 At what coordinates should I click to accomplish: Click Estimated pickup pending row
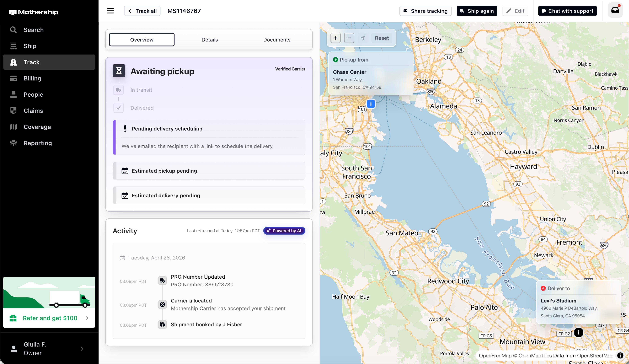[x=209, y=171]
